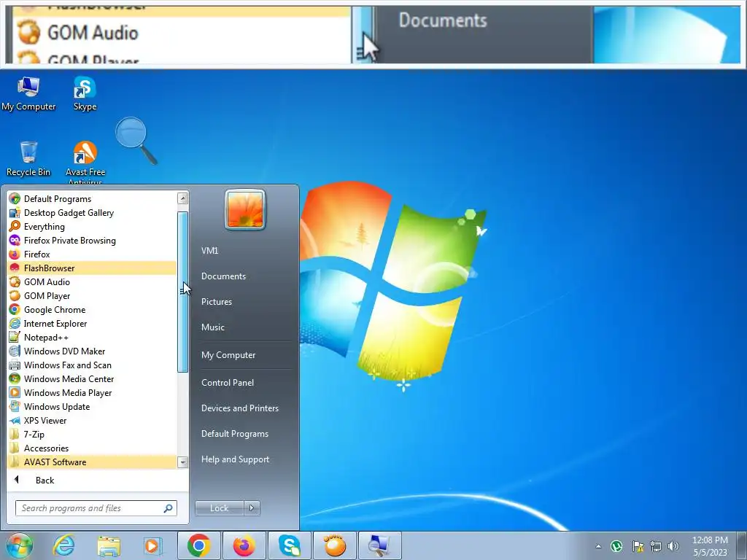Open Music from the Start menu right pane

point(212,327)
